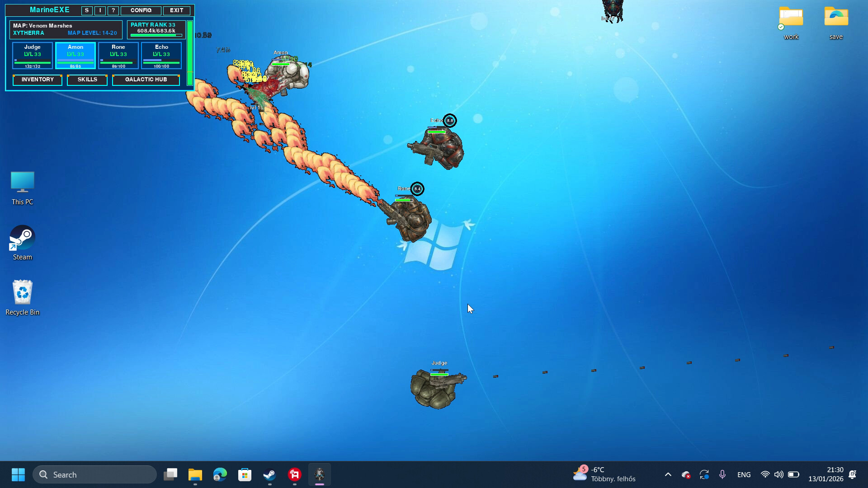Select the Judge character card
868x488 pixels.
pos(32,55)
